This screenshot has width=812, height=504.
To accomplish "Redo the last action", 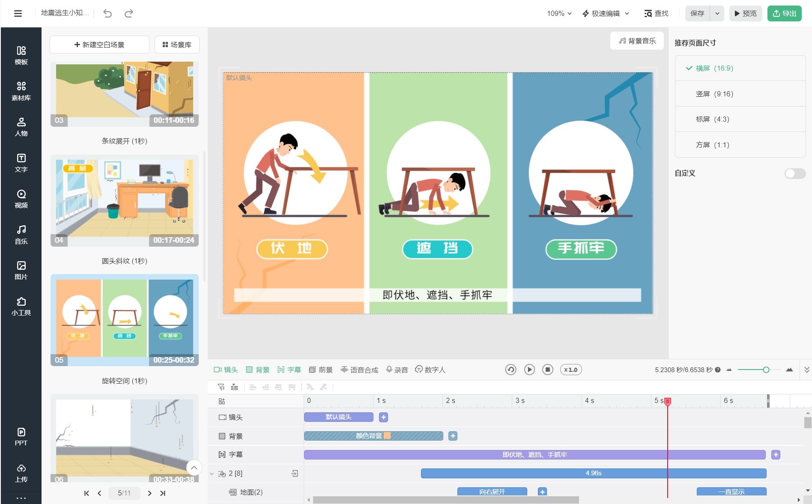I will click(x=128, y=13).
